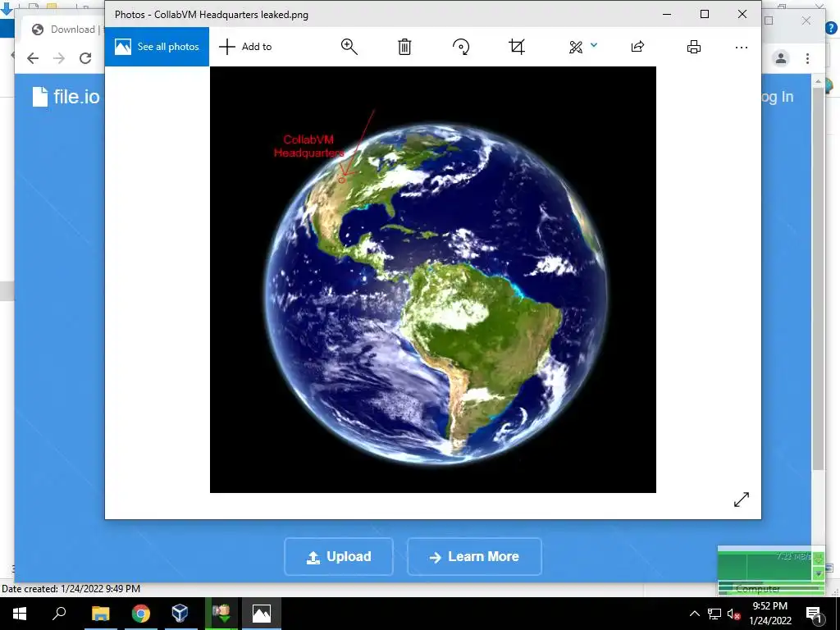This screenshot has width=840, height=630.
Task: Open the Chrome profile avatar icon
Action: (781, 58)
